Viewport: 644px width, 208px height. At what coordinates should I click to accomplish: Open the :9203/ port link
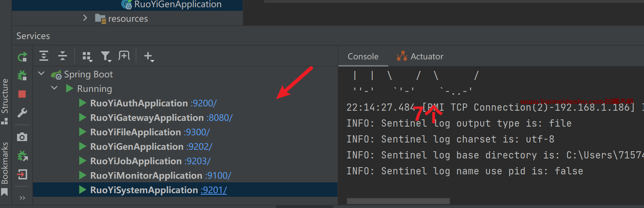point(197,161)
